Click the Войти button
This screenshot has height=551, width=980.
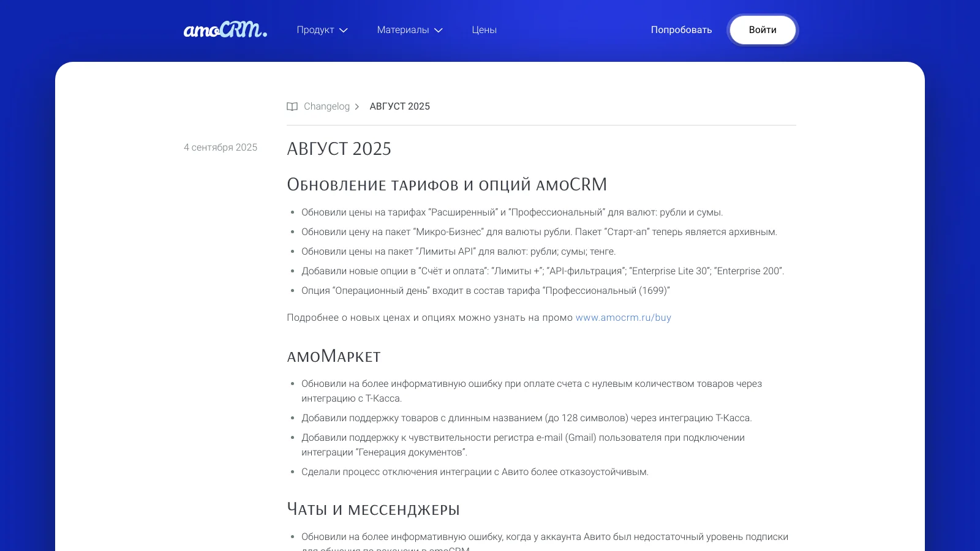coord(763,30)
